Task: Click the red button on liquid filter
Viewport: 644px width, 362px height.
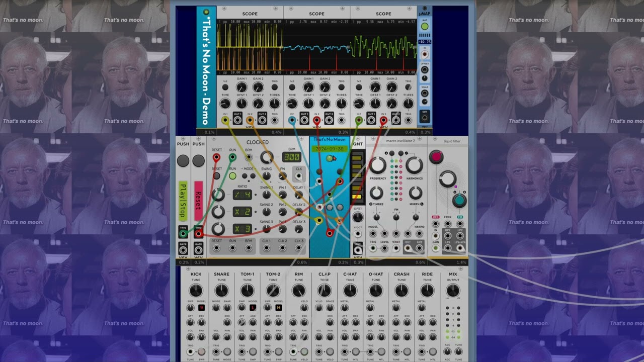Action: (436, 157)
